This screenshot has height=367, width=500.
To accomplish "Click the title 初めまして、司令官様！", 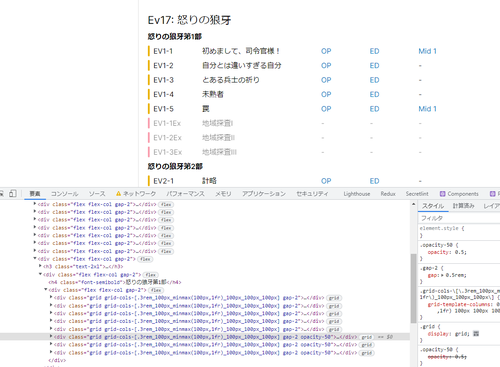I will (x=241, y=51).
